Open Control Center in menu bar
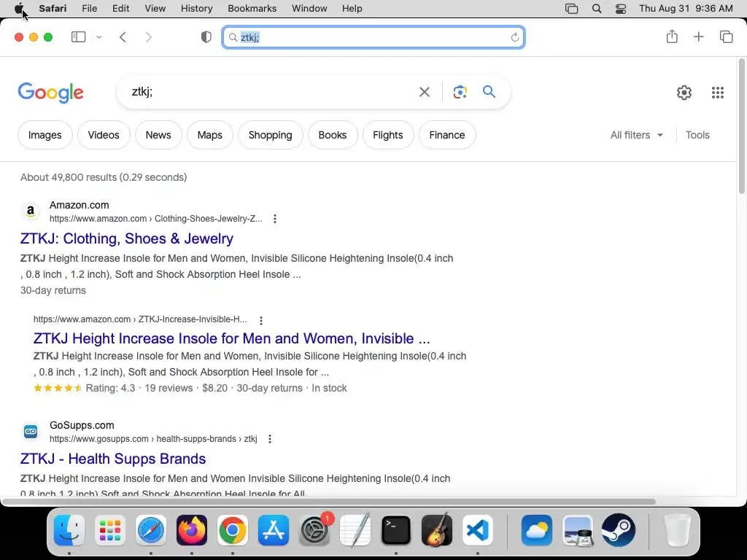 coord(620,9)
